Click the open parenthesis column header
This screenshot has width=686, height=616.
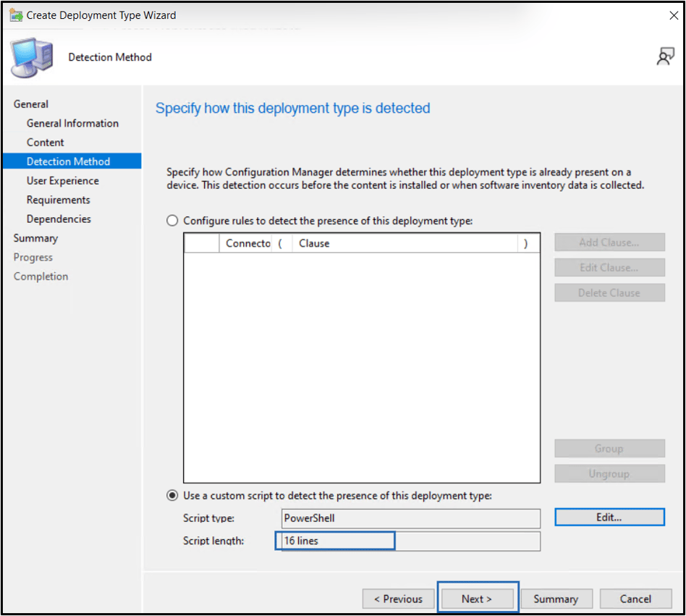281,243
